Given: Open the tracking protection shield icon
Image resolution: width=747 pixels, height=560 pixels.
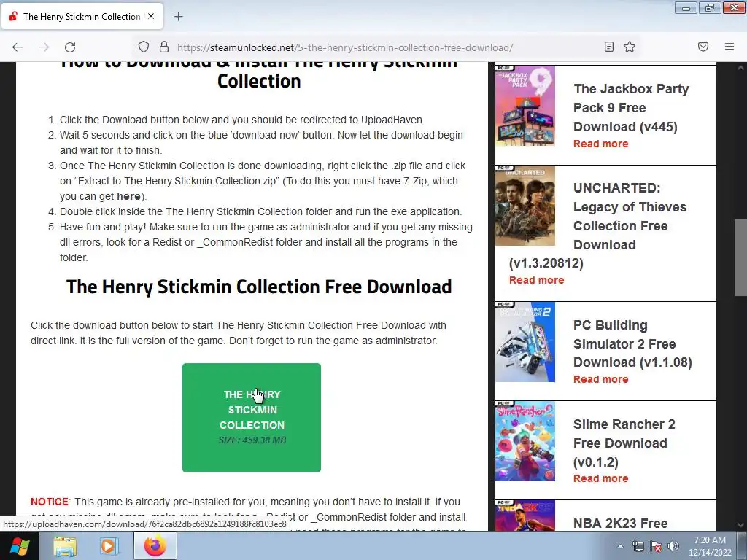Looking at the screenshot, I should [144, 47].
